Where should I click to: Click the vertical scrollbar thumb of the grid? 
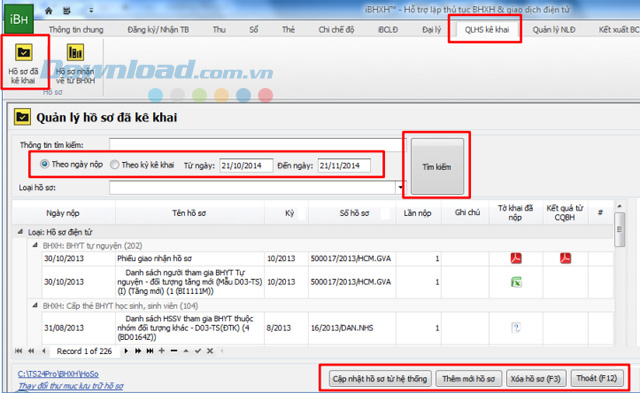[x=619, y=229]
